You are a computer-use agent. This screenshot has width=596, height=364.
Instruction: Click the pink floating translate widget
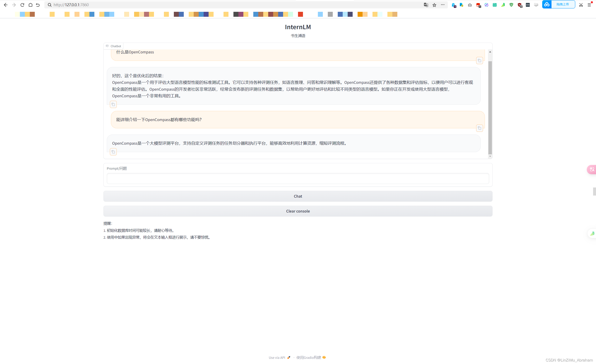[592, 169]
